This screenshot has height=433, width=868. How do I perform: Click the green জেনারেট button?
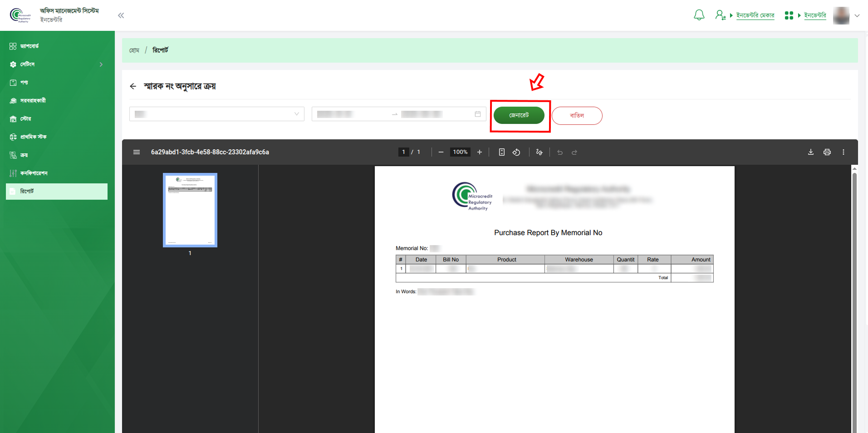tap(519, 115)
